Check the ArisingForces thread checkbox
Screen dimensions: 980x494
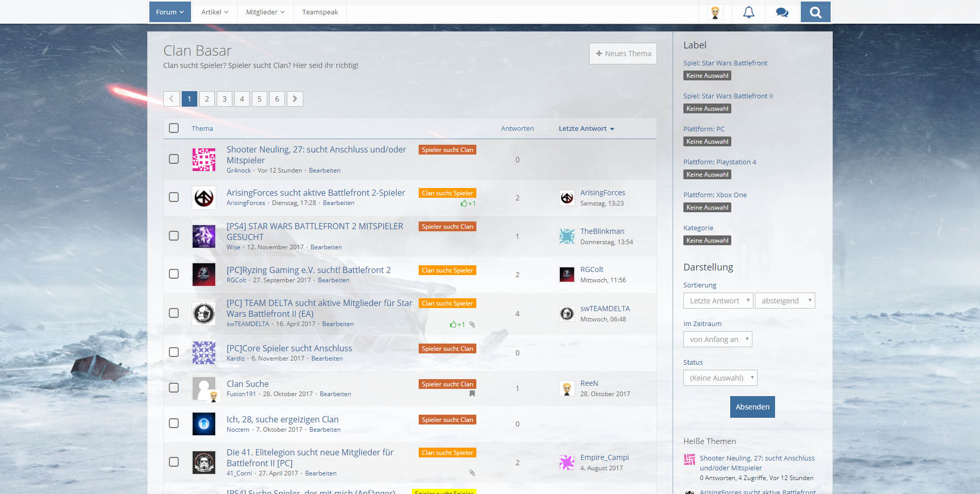point(174,197)
